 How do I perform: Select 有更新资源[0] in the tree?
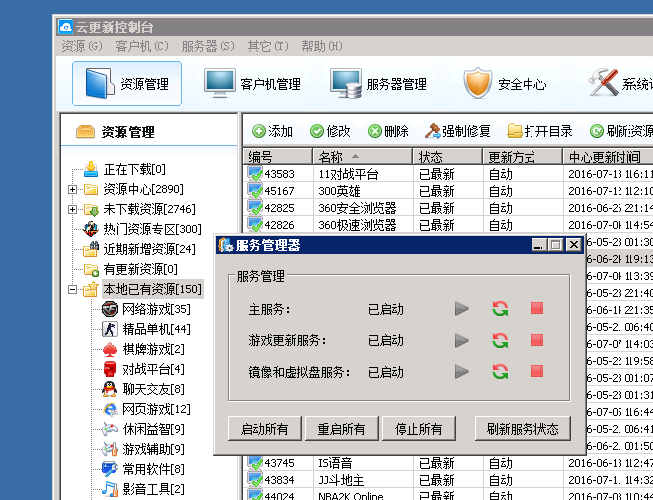tap(140, 269)
